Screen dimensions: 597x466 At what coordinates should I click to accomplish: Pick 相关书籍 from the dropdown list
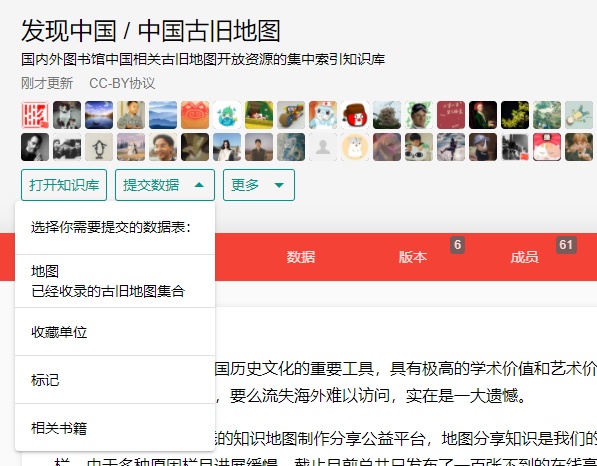pos(115,428)
